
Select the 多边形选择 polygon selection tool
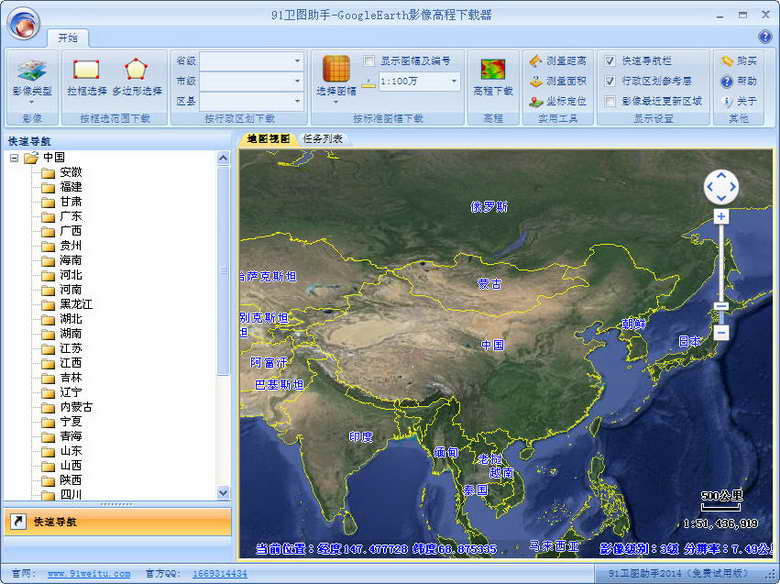[x=137, y=77]
